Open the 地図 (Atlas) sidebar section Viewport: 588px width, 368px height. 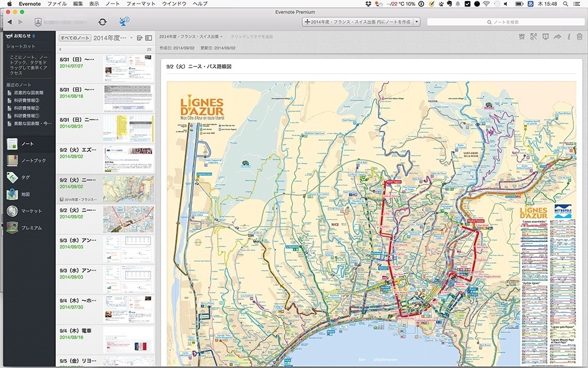[25, 194]
